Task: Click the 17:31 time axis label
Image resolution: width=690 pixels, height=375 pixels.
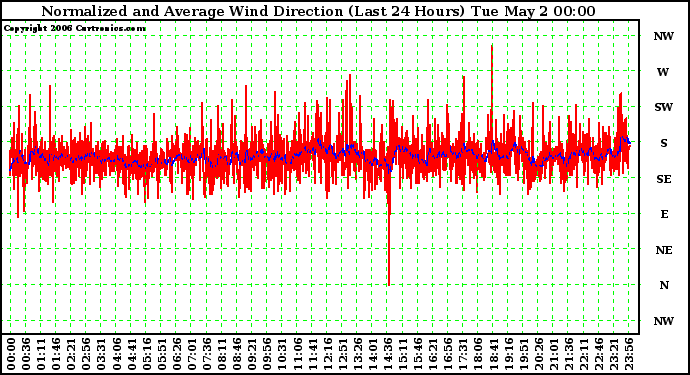Action: (x=463, y=354)
